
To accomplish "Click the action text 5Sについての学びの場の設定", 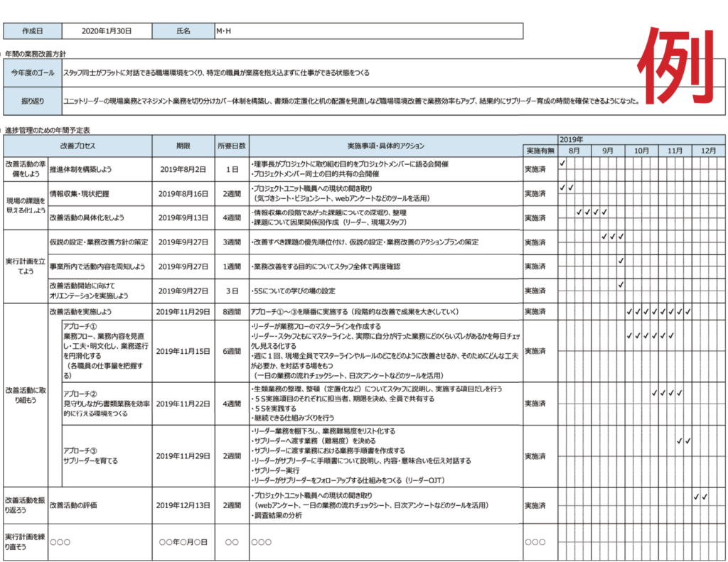I will pyautogui.click(x=294, y=291).
